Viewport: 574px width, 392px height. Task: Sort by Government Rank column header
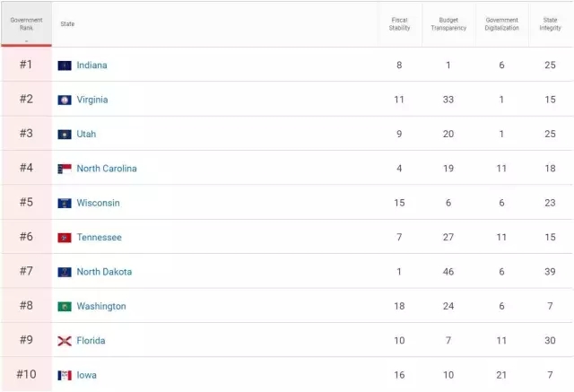click(x=26, y=23)
